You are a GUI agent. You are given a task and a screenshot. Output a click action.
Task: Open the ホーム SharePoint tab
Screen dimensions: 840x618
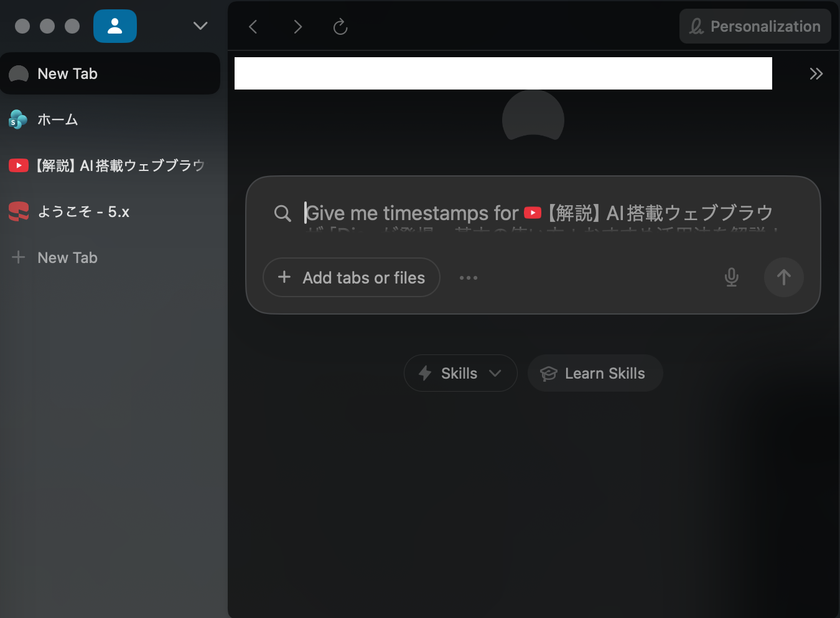click(x=110, y=119)
